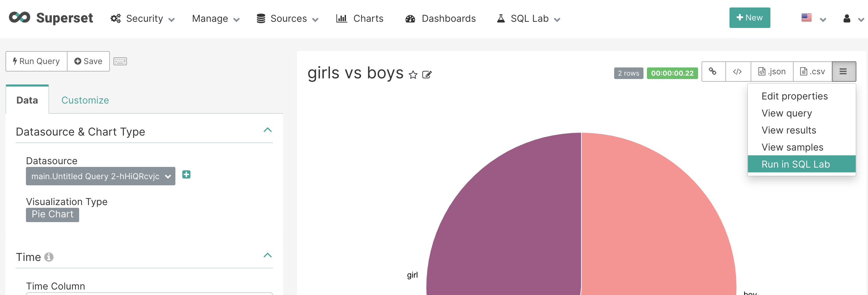Click the short URL link icon
Screen dimensions: 868x295
pyautogui.click(x=713, y=72)
